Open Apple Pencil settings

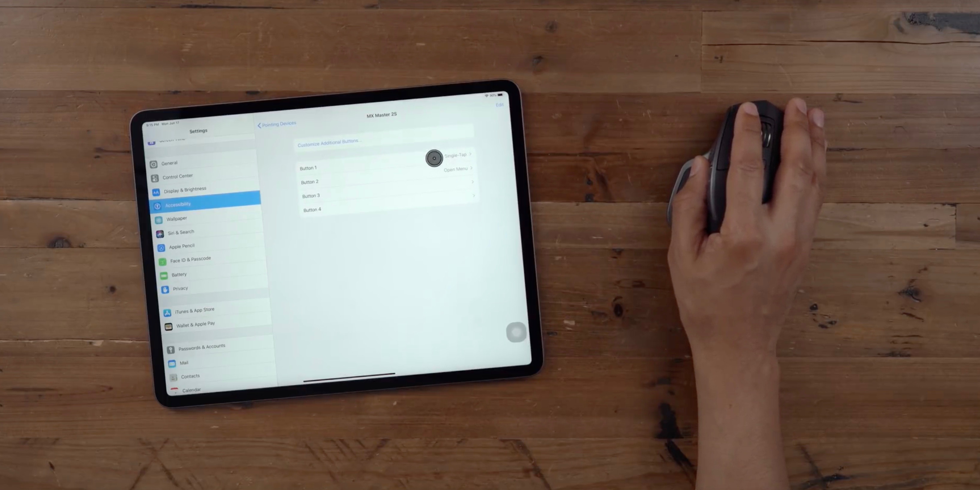tap(182, 246)
